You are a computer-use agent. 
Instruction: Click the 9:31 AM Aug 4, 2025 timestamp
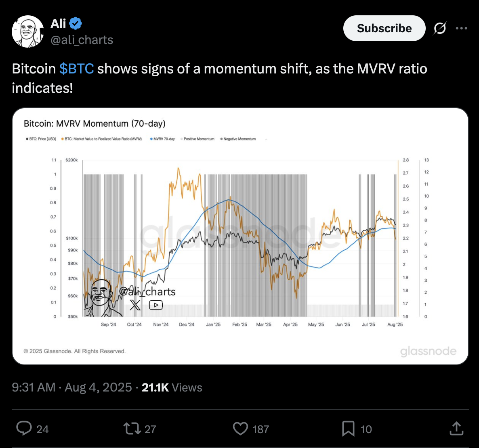(x=72, y=387)
